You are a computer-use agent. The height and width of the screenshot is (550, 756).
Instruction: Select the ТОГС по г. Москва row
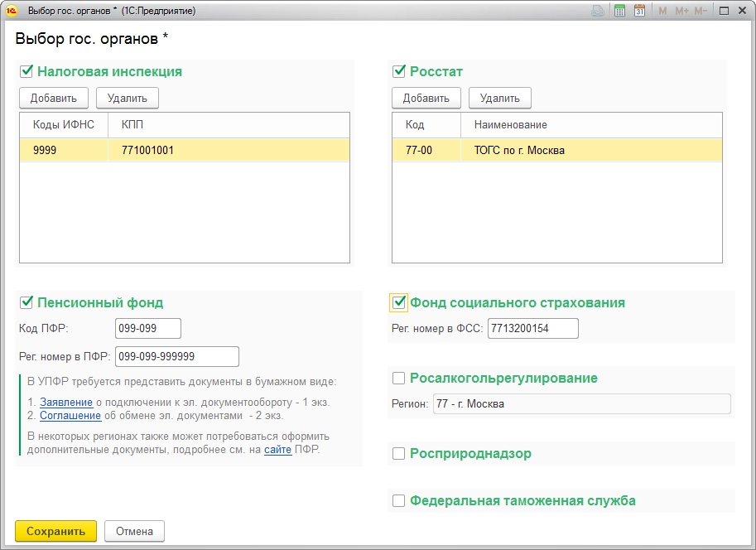[519, 151]
